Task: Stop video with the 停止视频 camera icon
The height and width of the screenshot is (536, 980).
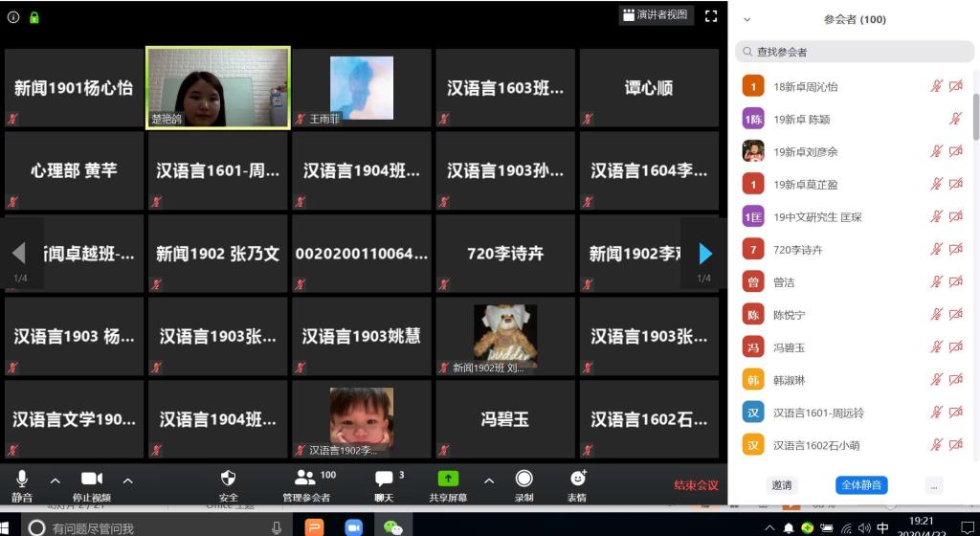Action: 92,479
